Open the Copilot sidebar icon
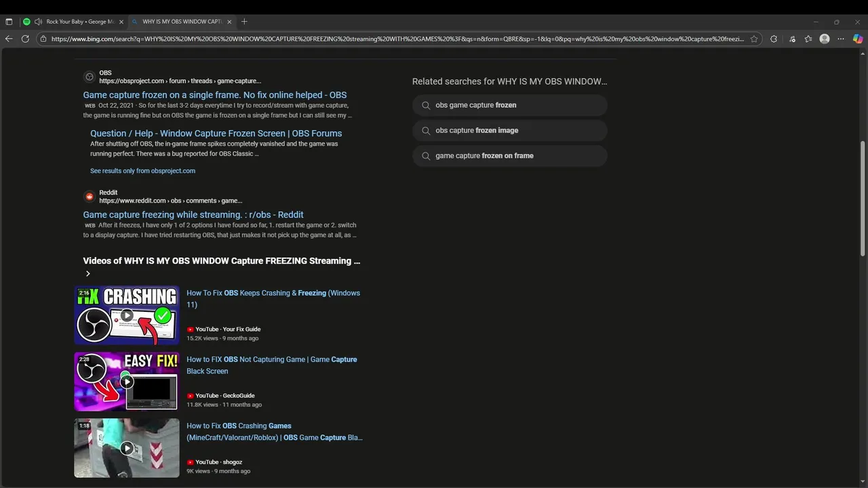 [857, 39]
